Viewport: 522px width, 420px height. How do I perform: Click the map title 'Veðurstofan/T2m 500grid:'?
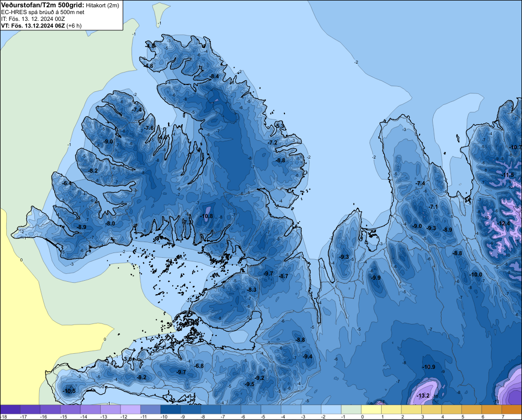click(43, 5)
